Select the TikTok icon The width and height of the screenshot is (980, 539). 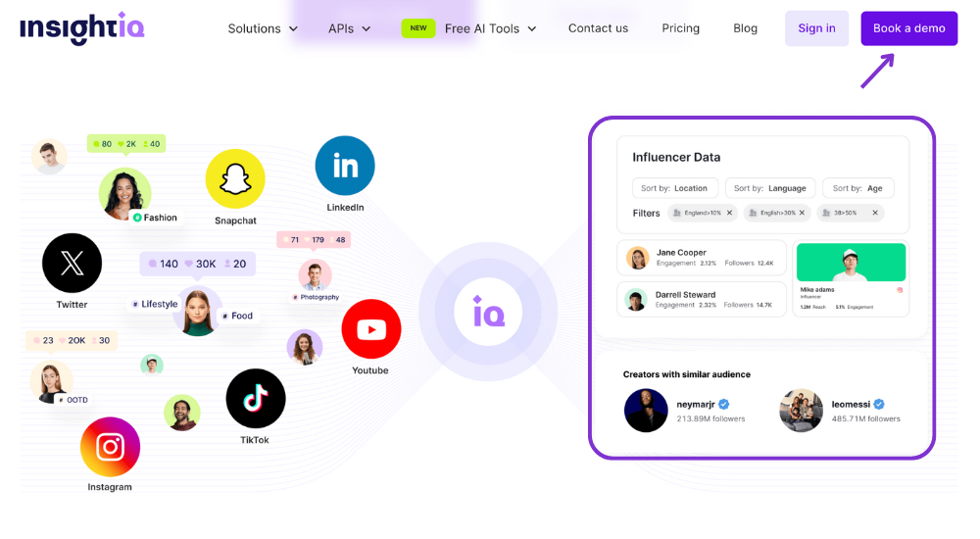coord(256,398)
